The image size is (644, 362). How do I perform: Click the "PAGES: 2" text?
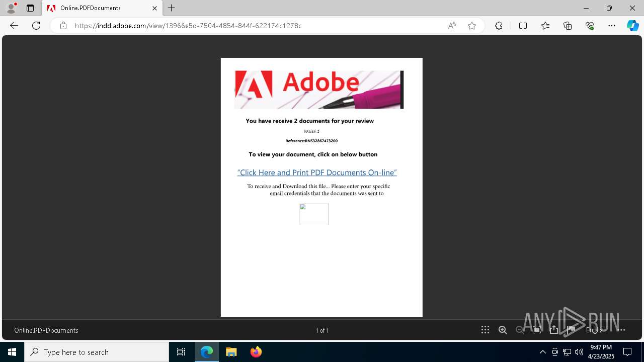pyautogui.click(x=311, y=131)
